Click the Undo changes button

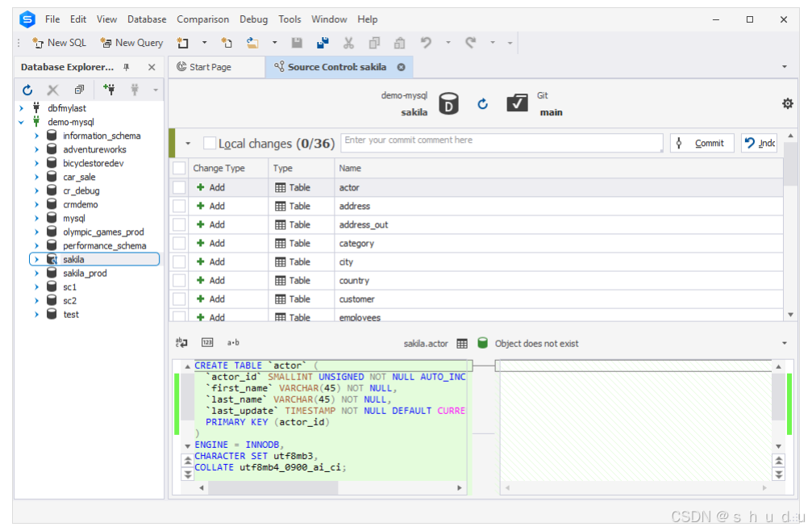pos(759,143)
